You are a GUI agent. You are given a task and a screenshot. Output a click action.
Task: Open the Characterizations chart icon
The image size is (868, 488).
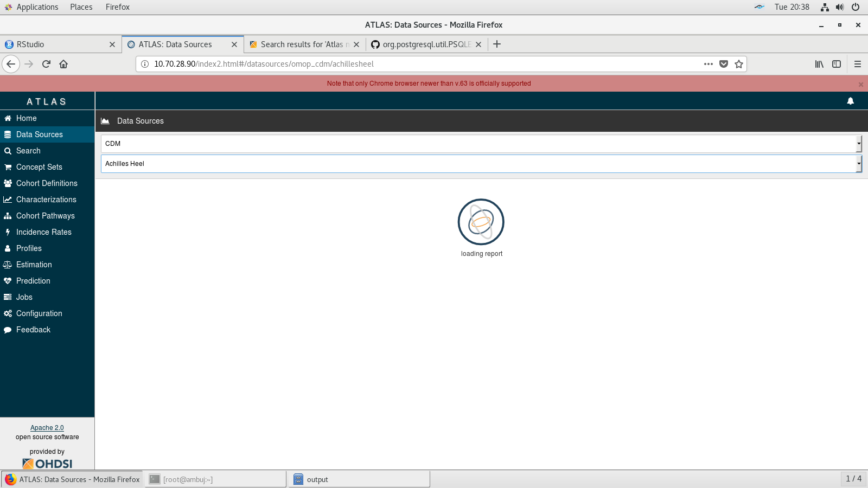click(x=8, y=200)
